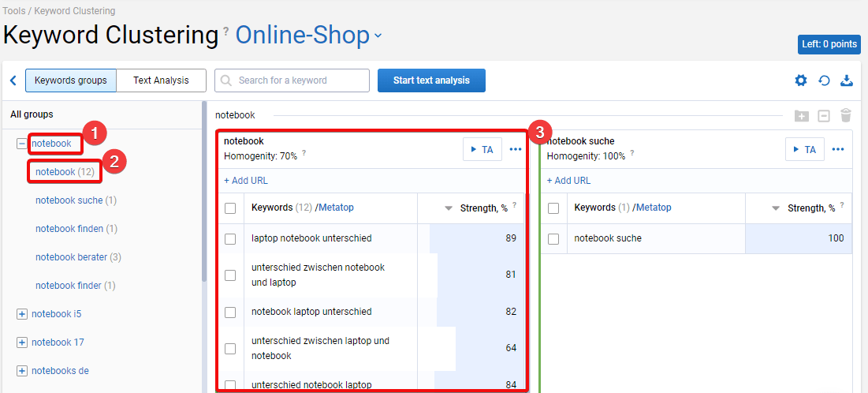Click help icon beside Homogenity 100%
The height and width of the screenshot is (393, 868).
point(632,154)
